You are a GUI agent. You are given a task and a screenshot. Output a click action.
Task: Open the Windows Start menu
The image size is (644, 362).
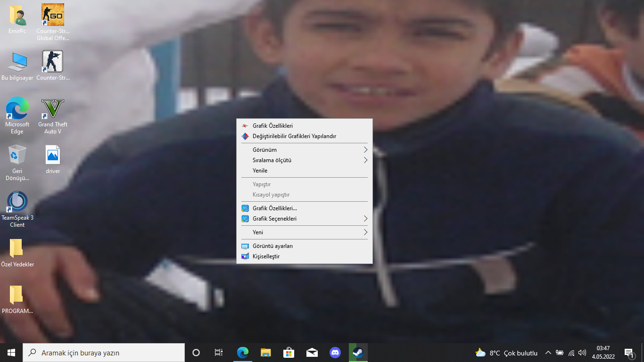pos(11,353)
